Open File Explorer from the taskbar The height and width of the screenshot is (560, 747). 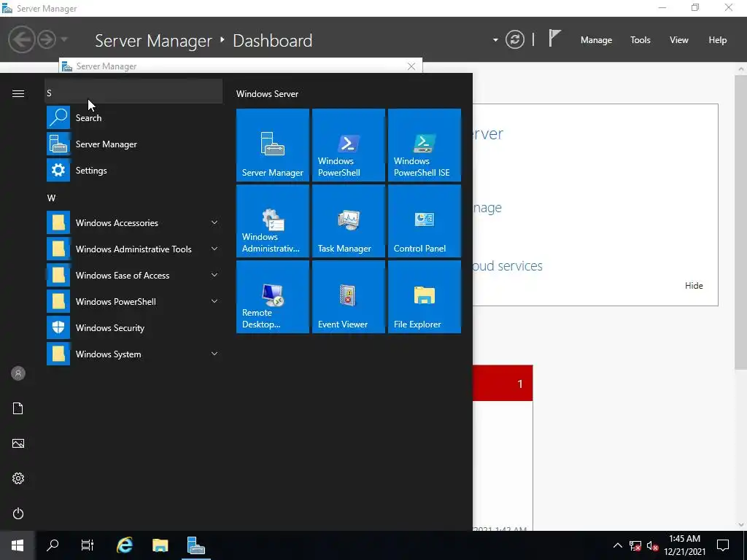click(x=160, y=545)
